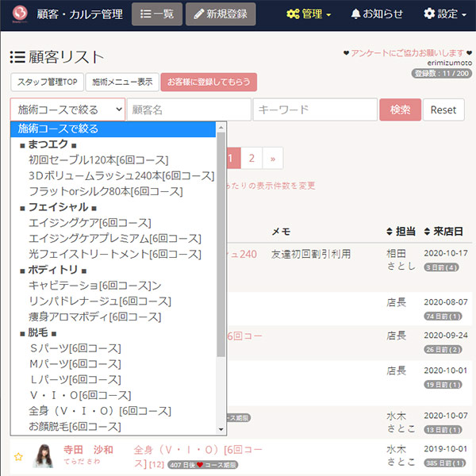Viewport: 476px width, 476px height.
Task: Click the 19日前(1) badge
Action: tap(443, 385)
